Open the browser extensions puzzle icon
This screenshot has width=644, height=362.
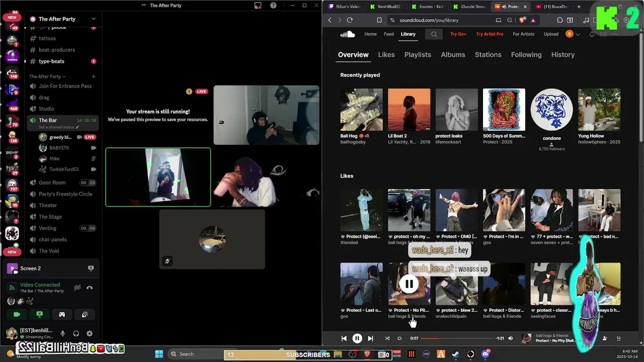tap(559, 20)
